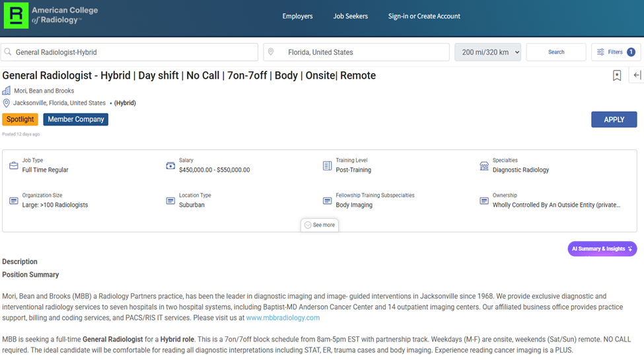Click the location pin icon in search bar
The height and width of the screenshot is (362, 644).
(271, 52)
